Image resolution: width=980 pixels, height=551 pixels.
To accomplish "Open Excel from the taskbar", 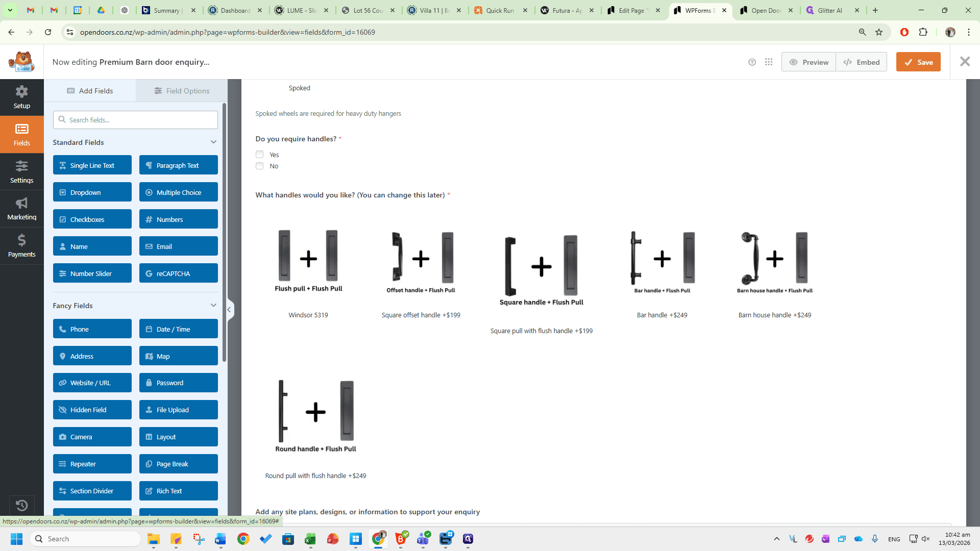I will [310, 539].
